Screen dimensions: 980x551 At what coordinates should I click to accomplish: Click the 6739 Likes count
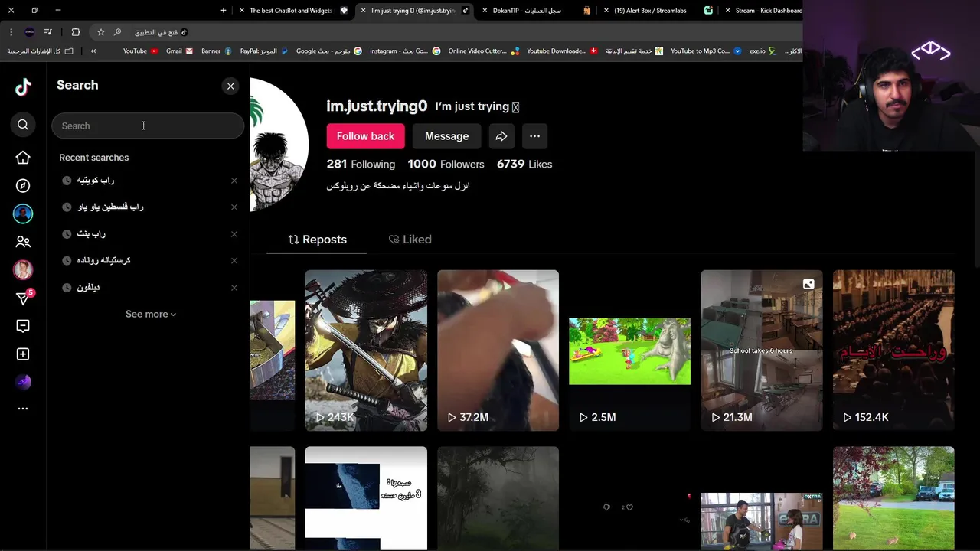pos(524,164)
